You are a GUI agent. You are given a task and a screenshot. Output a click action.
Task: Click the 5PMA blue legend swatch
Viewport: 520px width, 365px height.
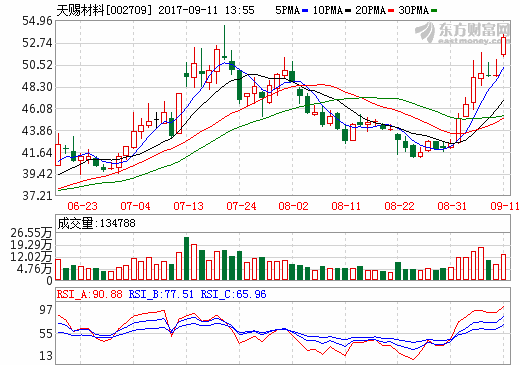(x=305, y=11)
